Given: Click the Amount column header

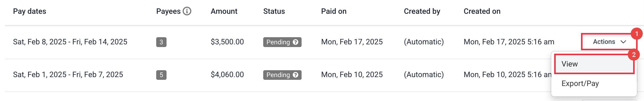Looking at the screenshot, I should 224,11.
